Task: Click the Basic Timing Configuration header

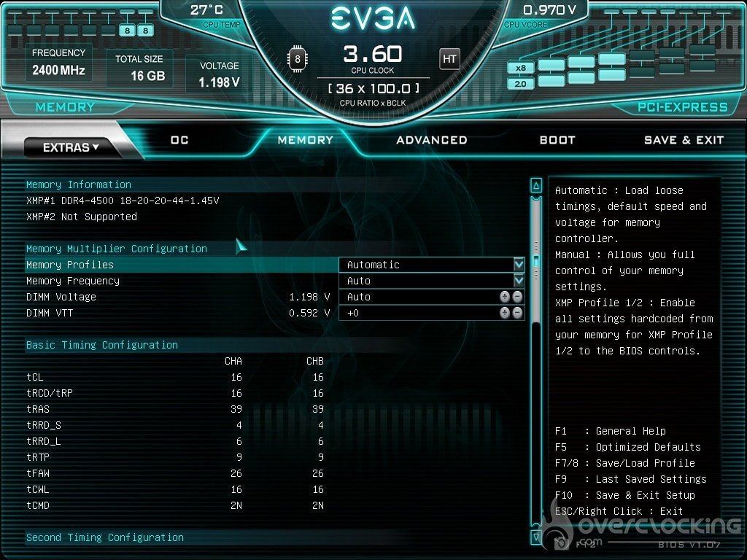Action: point(102,345)
